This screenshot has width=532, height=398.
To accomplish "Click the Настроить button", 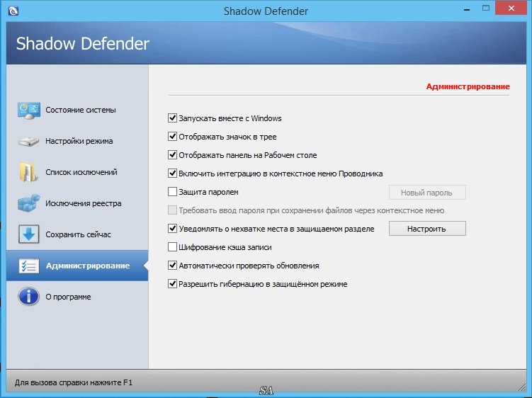I will [x=427, y=229].
